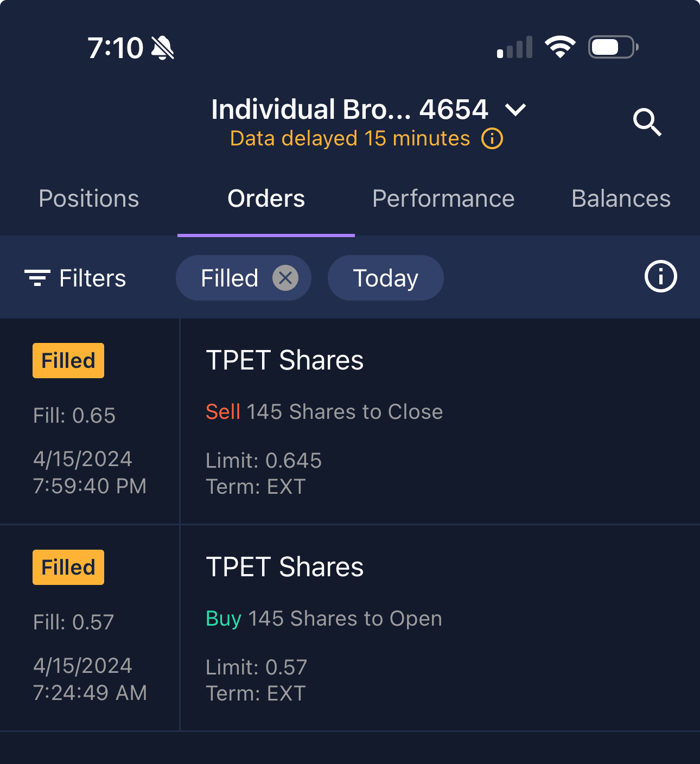The height and width of the screenshot is (764, 700).
Task: Tap the Filters lines icon
Action: pos(37,278)
